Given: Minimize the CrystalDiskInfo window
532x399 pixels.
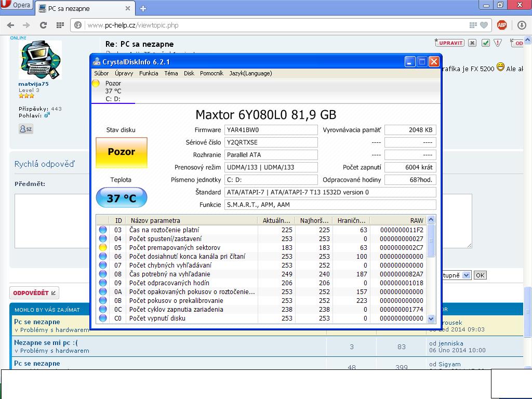Looking at the screenshot, I should pos(410,62).
